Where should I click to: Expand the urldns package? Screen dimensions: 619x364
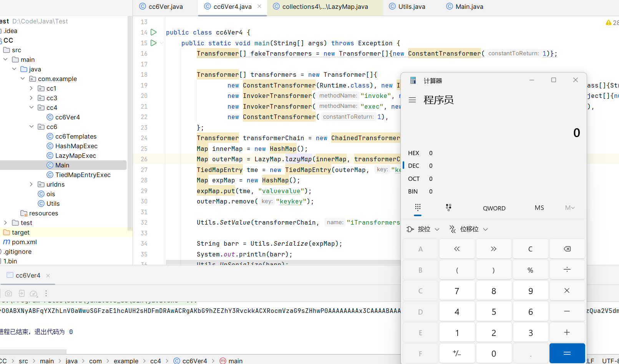(32, 184)
